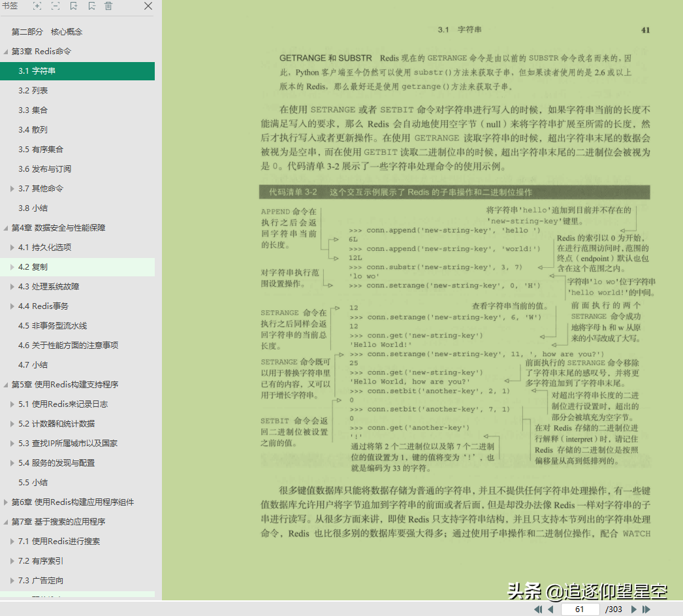Screen dimensions: 683x616
Task: Expand the 5.3 查找IP所属城市以及国家 node
Action: [x=12, y=444]
